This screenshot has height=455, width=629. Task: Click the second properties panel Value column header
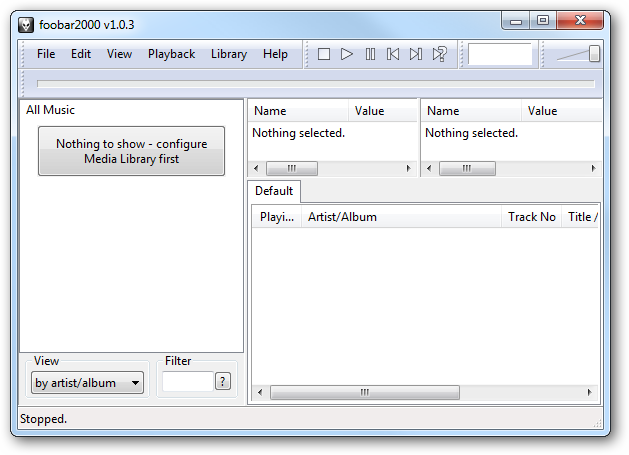[x=562, y=111]
